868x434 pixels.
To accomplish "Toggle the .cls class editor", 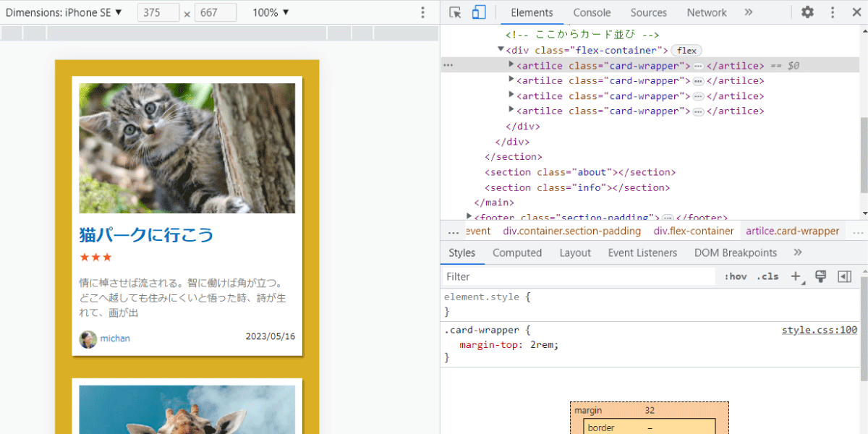I will pos(767,276).
